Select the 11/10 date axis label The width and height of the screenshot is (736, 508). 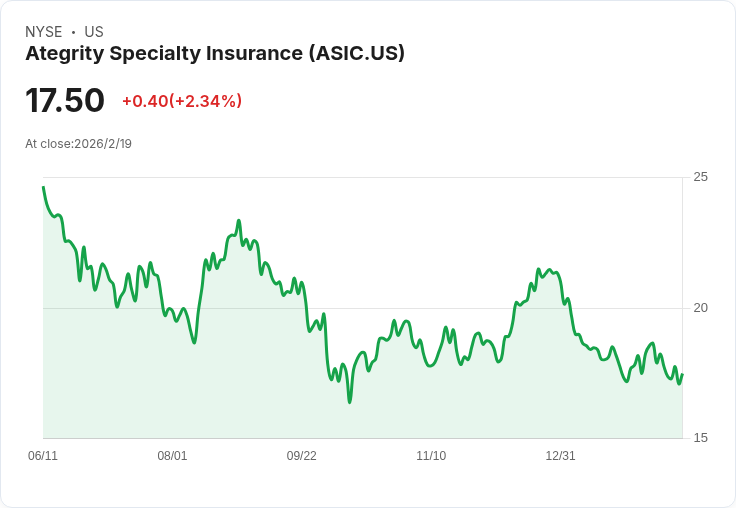pos(431,456)
